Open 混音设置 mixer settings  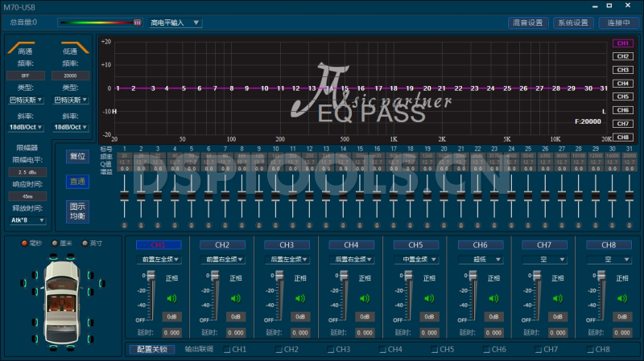coord(528,23)
